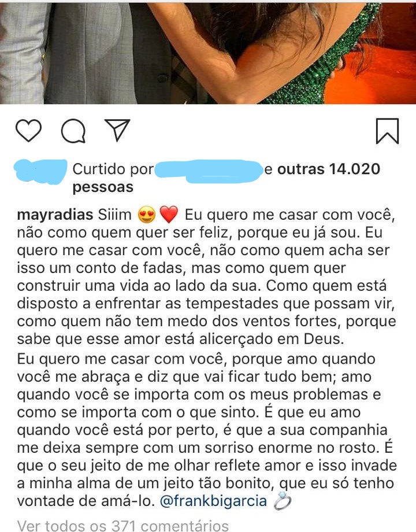Like the post with the heart icon
This screenshot has width=416, height=532.
29,131
